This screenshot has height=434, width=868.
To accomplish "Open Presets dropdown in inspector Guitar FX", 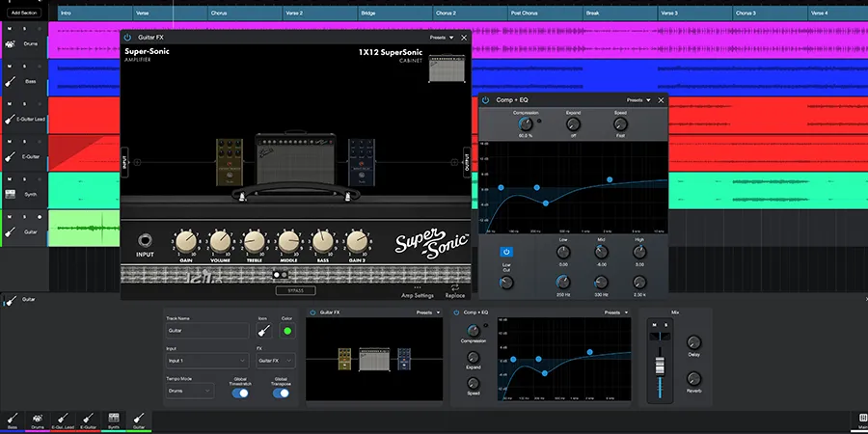I will click(x=428, y=312).
